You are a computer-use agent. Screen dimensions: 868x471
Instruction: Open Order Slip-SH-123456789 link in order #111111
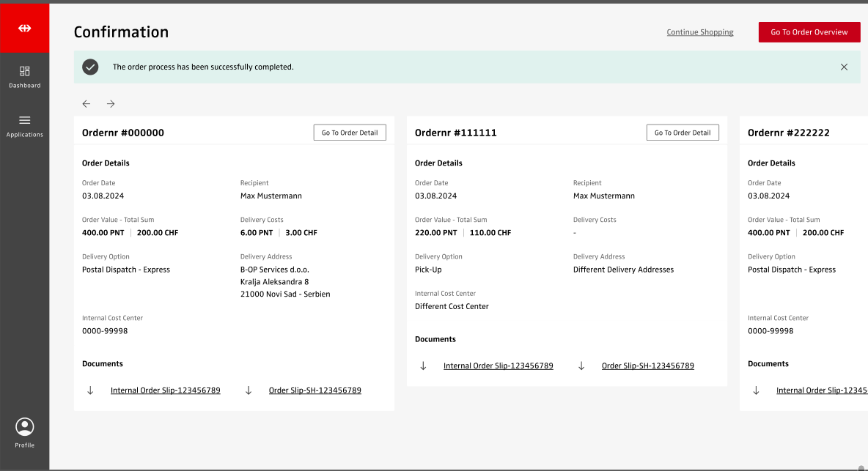coord(647,366)
